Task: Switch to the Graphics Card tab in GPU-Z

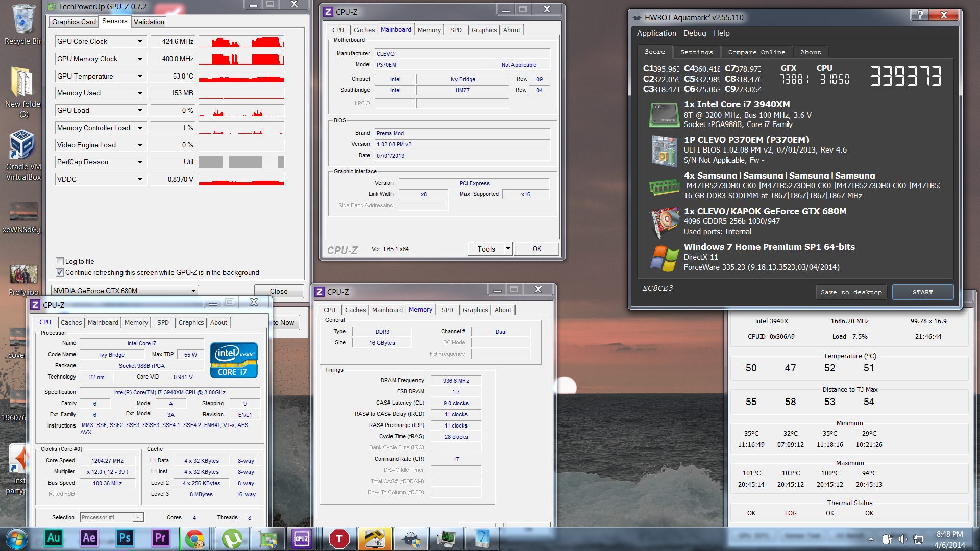Action: tap(73, 22)
